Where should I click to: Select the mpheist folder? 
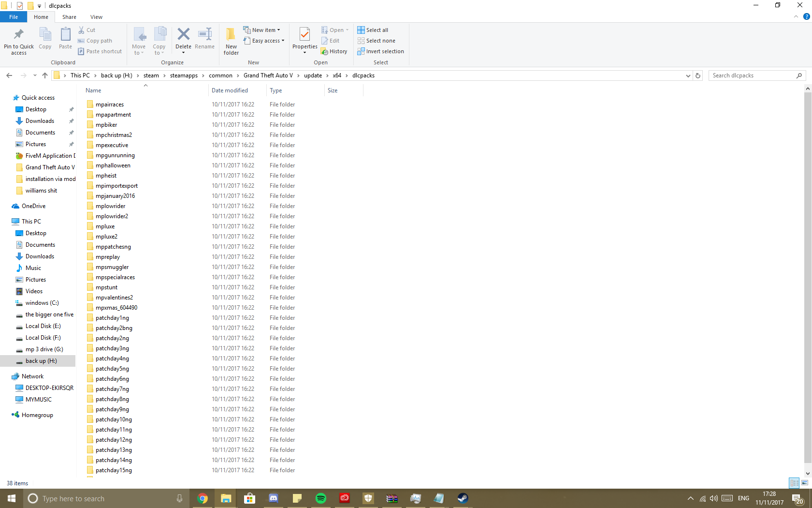(106, 176)
